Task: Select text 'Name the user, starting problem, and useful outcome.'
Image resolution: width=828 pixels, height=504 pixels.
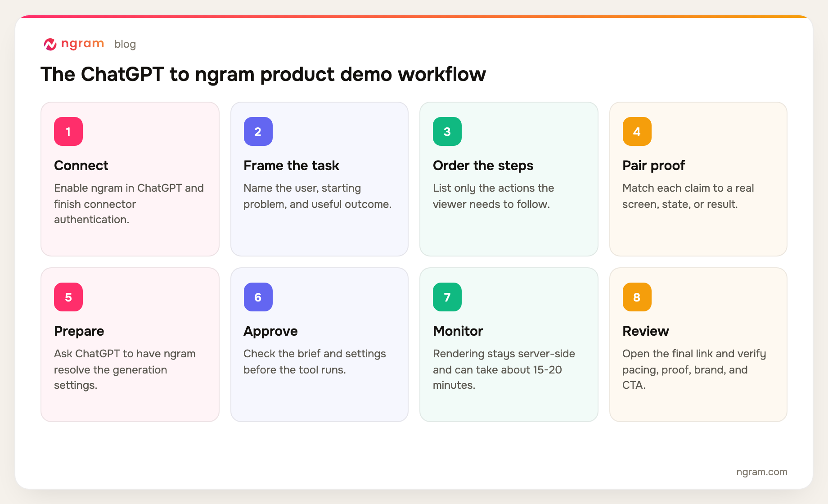Action: [317, 196]
